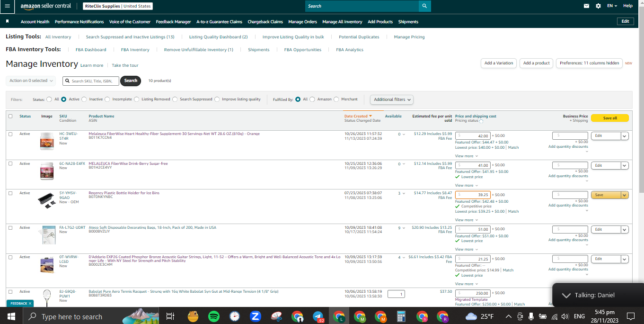Image resolution: width=644 pixels, height=324 pixels.
Task: Open Manage All Inventory menu
Action: point(342,22)
